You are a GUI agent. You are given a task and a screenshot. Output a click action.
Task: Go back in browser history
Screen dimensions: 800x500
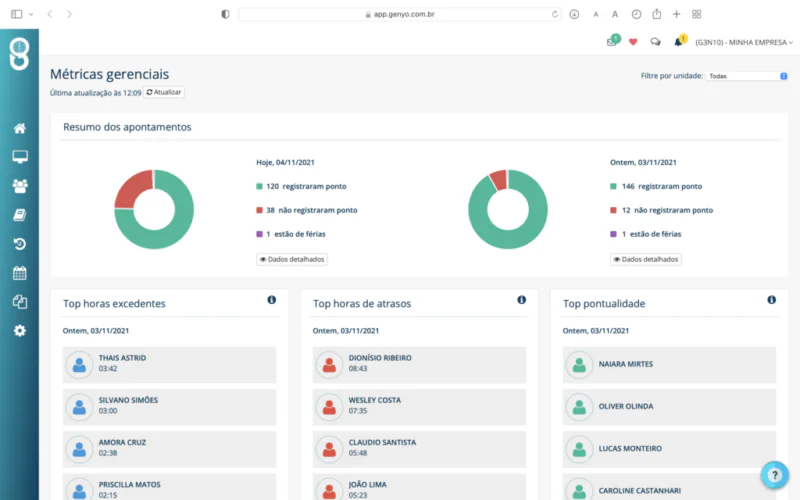point(49,14)
